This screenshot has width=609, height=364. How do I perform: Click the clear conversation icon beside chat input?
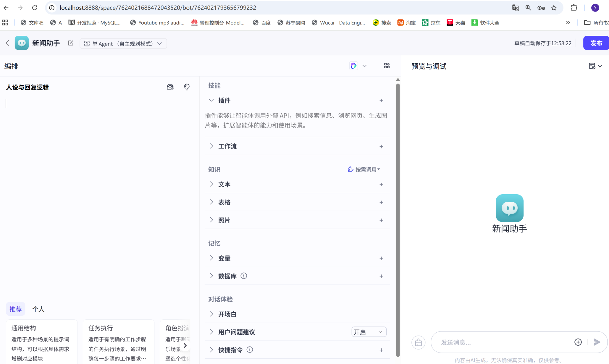click(x=418, y=342)
